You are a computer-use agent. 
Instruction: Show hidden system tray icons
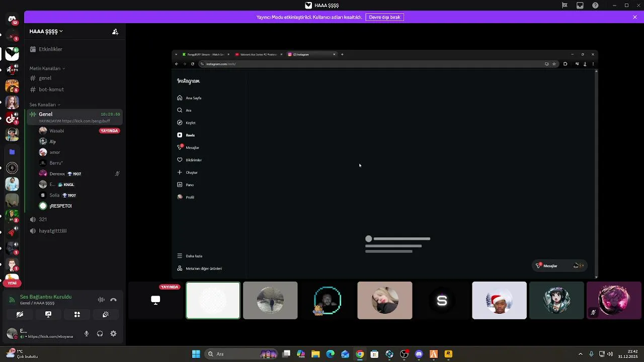tap(580, 354)
